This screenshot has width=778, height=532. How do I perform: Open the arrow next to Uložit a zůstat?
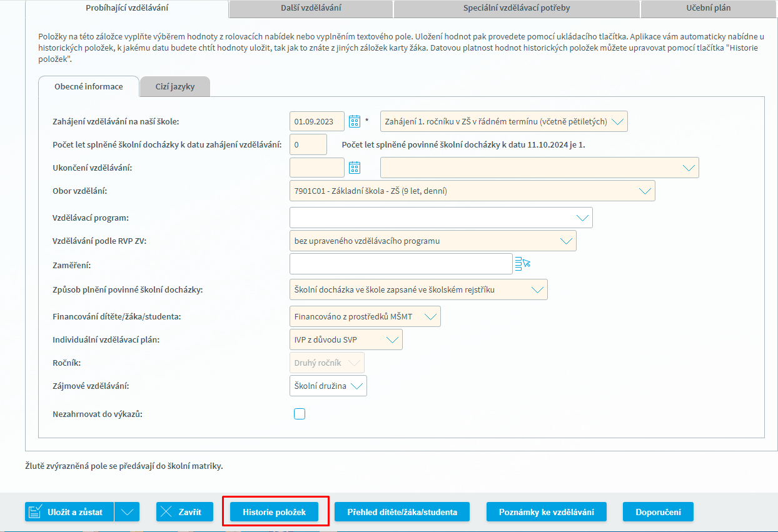[127, 511]
